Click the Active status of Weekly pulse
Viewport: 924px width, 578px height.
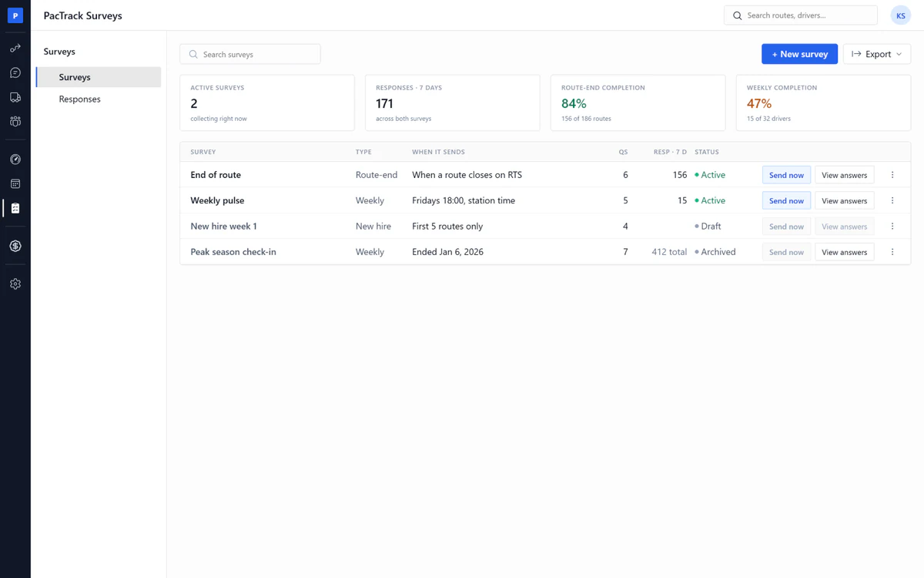(710, 200)
